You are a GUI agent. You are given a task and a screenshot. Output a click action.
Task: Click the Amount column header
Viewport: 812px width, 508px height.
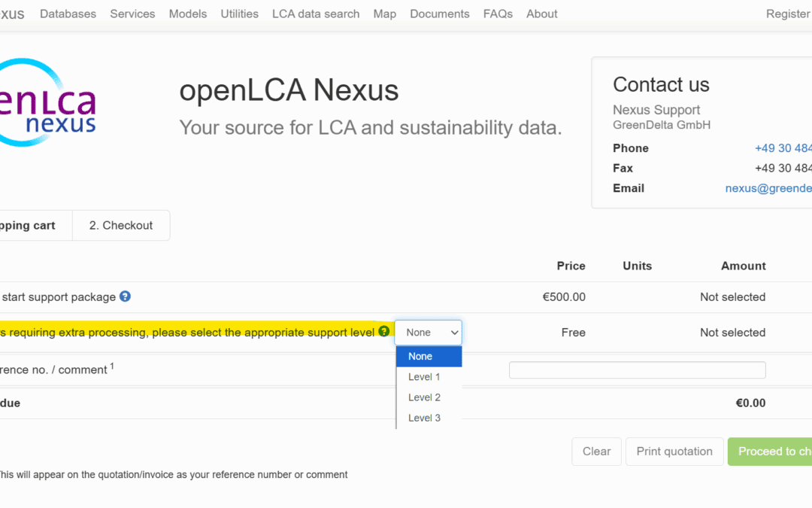click(x=744, y=266)
